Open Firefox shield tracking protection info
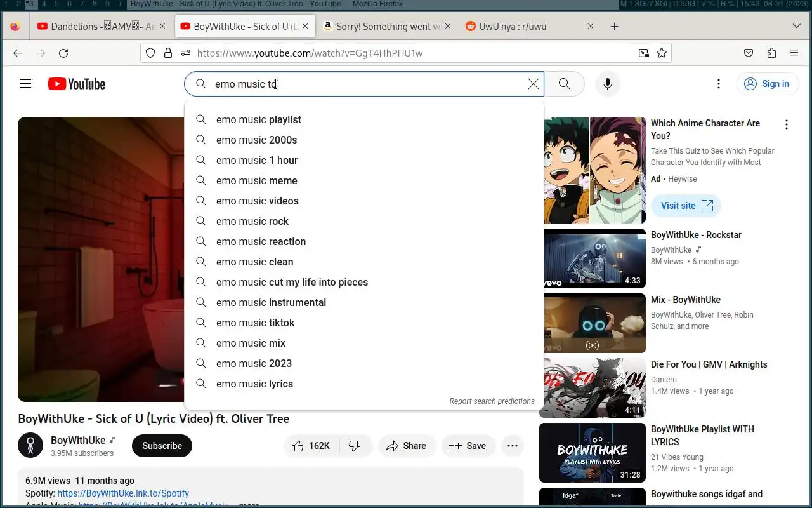The image size is (812, 508). point(150,53)
